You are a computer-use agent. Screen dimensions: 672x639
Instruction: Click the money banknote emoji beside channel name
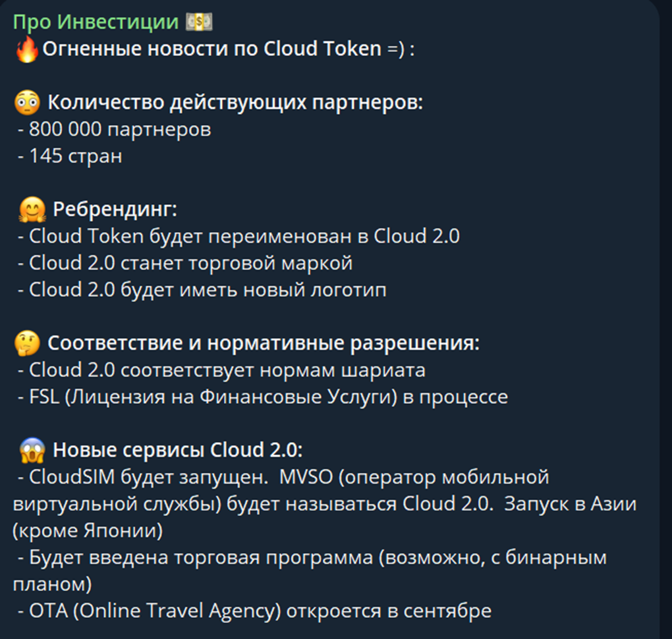[x=199, y=22]
